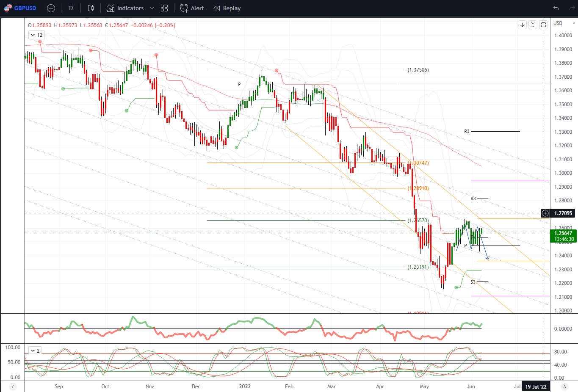Click the plus icon beside 1.27095
578x392 pixels.
click(545, 213)
